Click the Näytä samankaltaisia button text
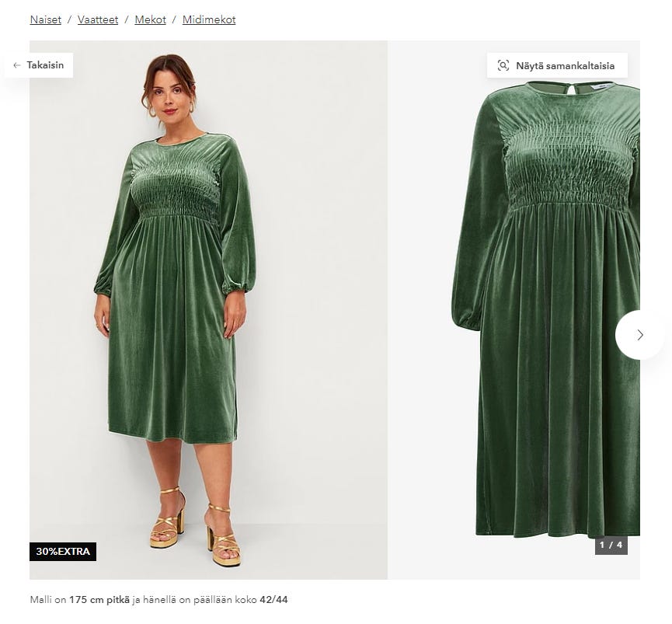 click(565, 66)
